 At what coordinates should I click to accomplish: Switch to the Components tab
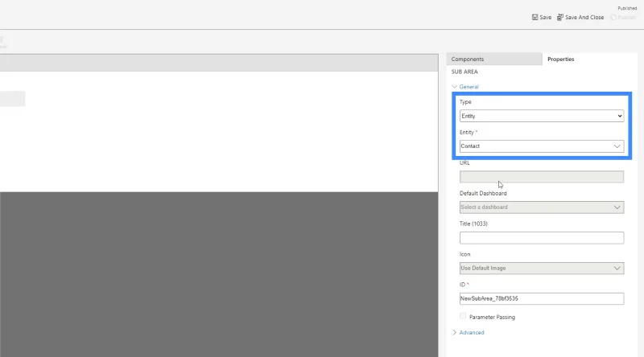point(494,59)
